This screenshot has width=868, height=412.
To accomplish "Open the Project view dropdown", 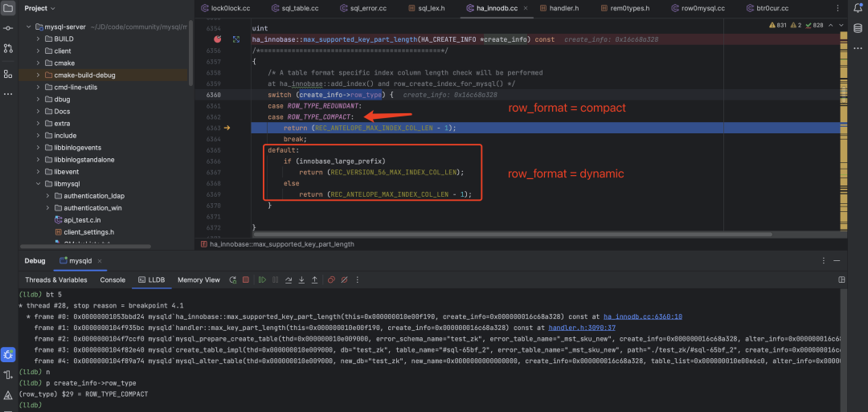I will (40, 8).
